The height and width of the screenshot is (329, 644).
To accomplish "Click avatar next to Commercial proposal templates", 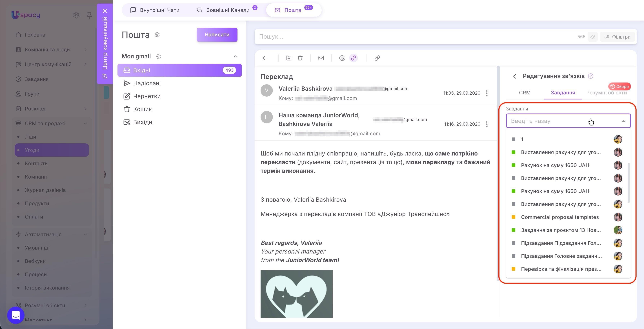I will [x=618, y=217].
